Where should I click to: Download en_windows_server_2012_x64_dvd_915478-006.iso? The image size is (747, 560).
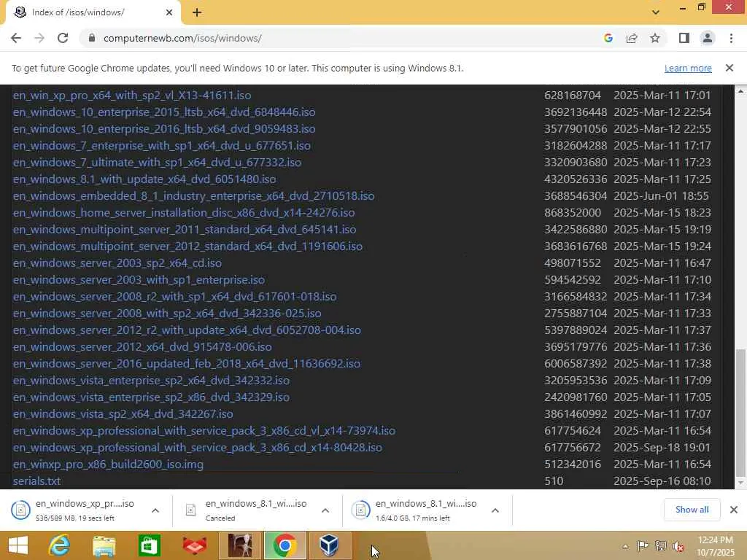click(x=142, y=346)
